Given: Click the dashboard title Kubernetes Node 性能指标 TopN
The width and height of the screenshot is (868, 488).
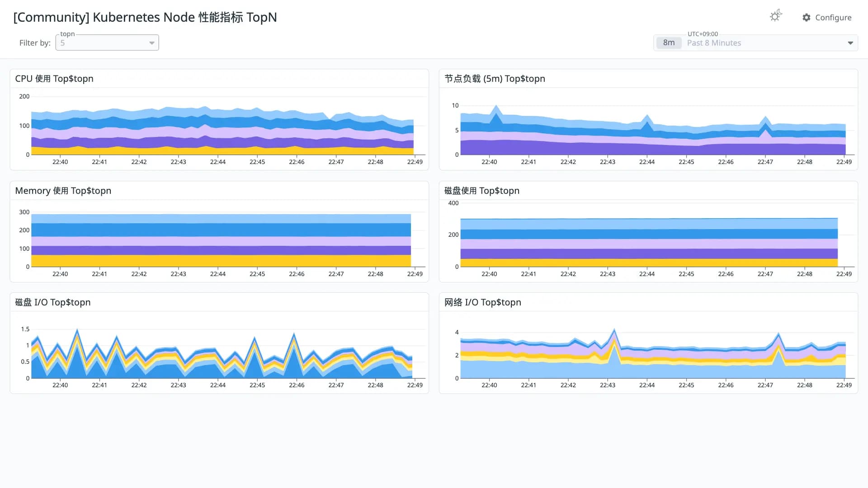Looking at the screenshot, I should (145, 17).
